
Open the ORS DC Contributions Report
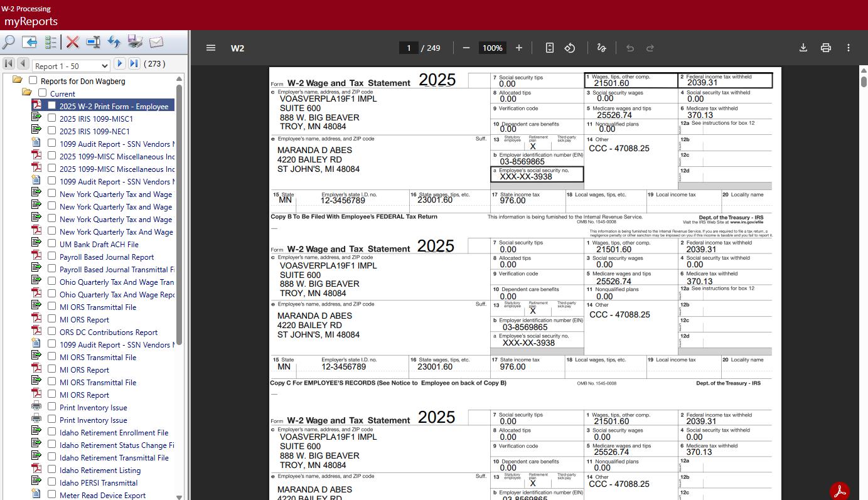[109, 332]
